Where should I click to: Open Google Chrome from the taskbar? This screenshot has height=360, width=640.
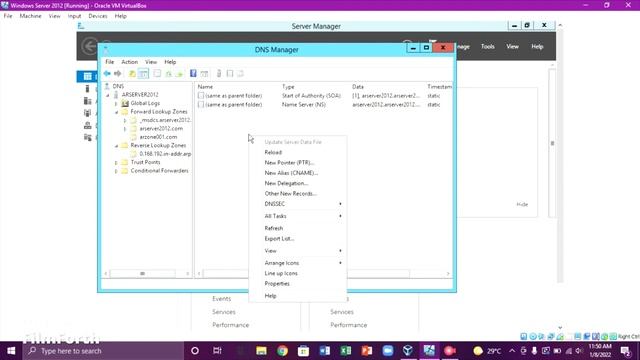coord(282,351)
